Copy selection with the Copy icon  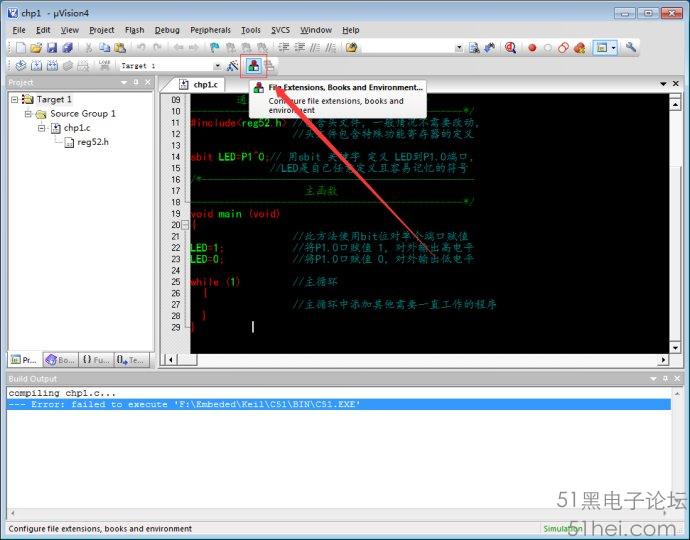coord(104,48)
